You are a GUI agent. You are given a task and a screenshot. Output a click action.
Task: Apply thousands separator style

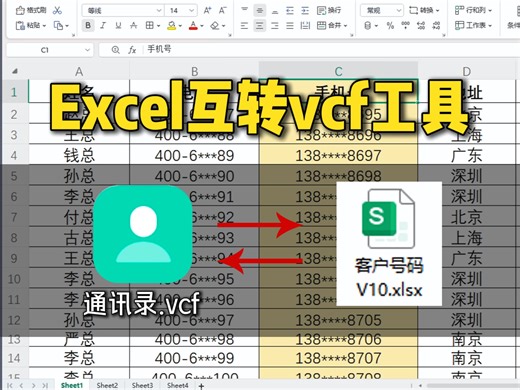coord(405,25)
